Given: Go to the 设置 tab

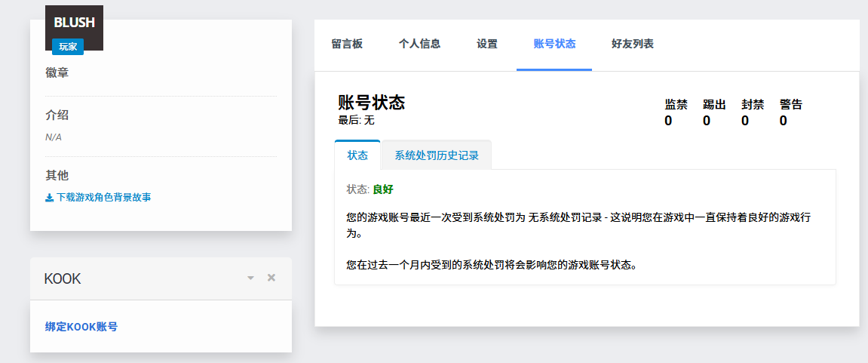Looking at the screenshot, I should 487,45.
